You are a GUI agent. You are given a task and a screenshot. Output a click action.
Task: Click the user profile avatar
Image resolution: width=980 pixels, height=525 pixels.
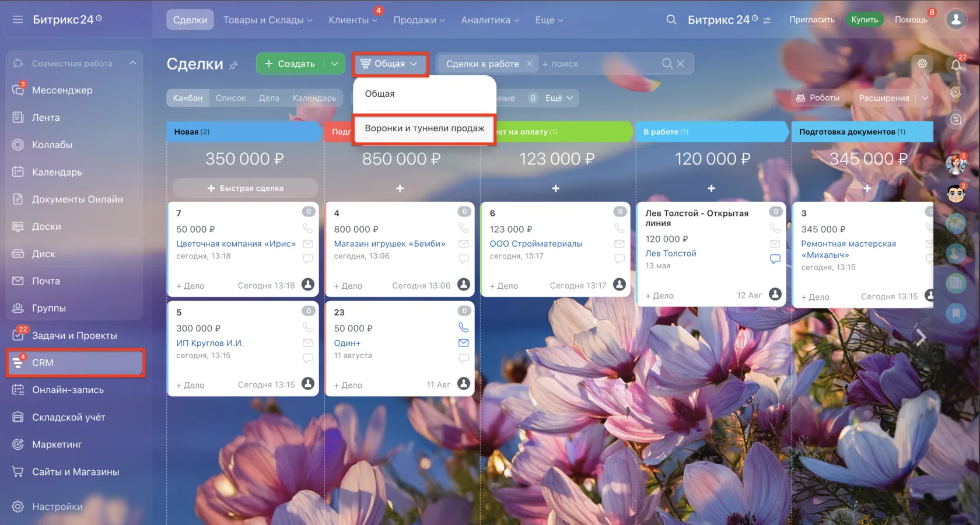point(956,19)
